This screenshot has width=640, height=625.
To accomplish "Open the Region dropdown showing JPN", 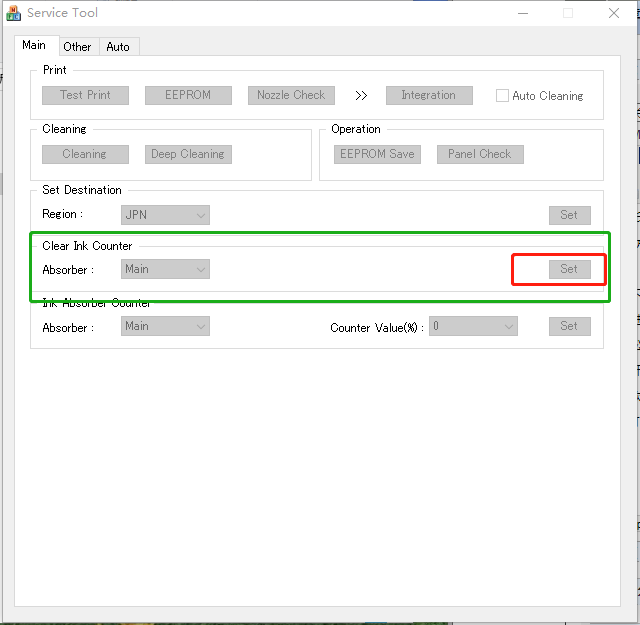I will click(x=165, y=215).
